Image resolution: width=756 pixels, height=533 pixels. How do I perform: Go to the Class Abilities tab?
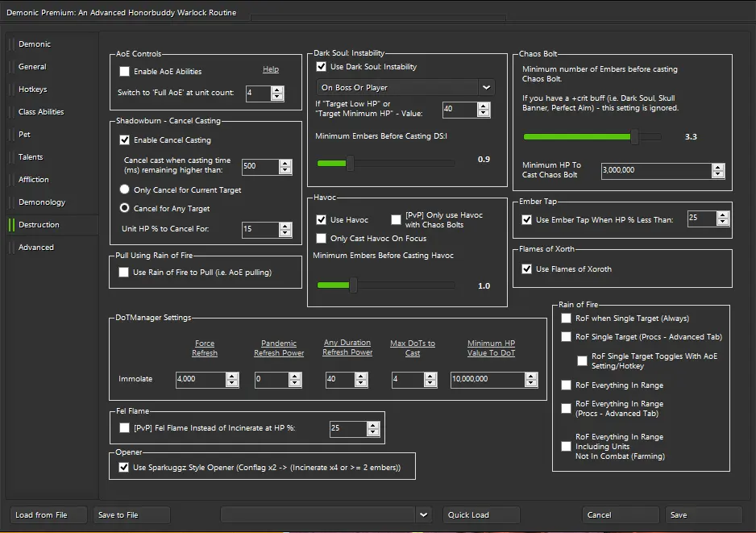point(41,111)
